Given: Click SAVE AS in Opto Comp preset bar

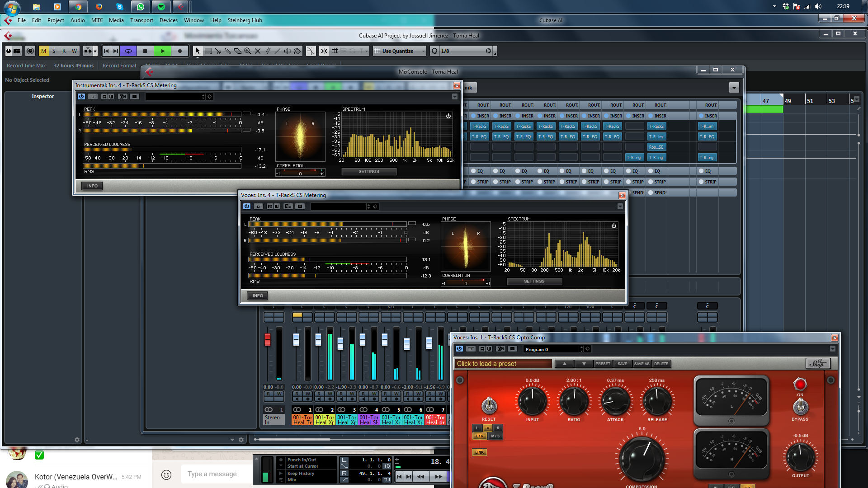Looking at the screenshot, I should click(x=641, y=364).
